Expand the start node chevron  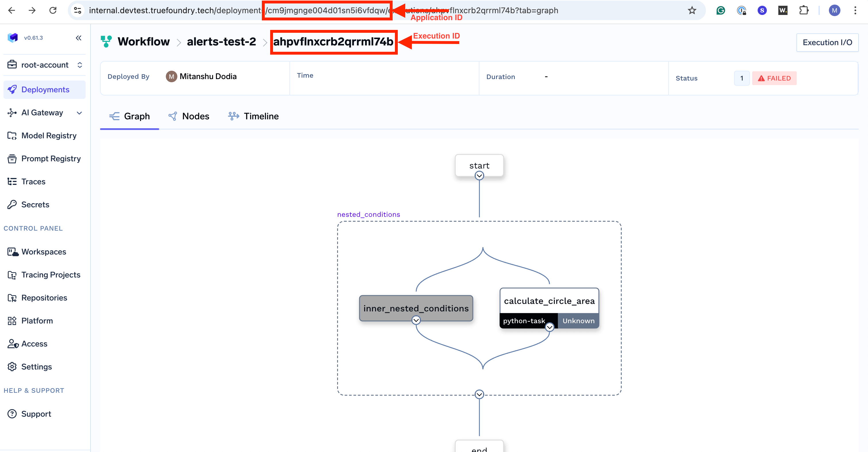coord(479,176)
